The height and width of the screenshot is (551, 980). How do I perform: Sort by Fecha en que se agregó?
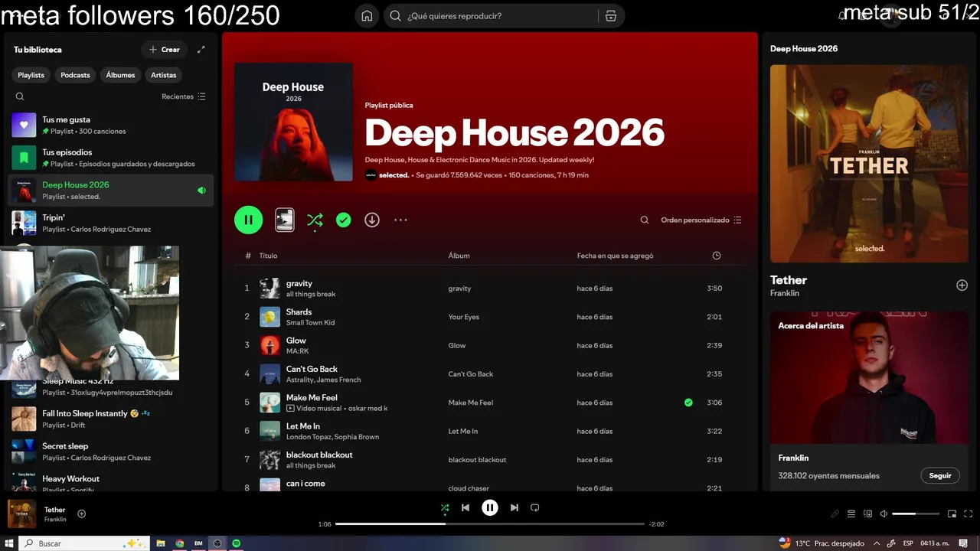tap(615, 256)
